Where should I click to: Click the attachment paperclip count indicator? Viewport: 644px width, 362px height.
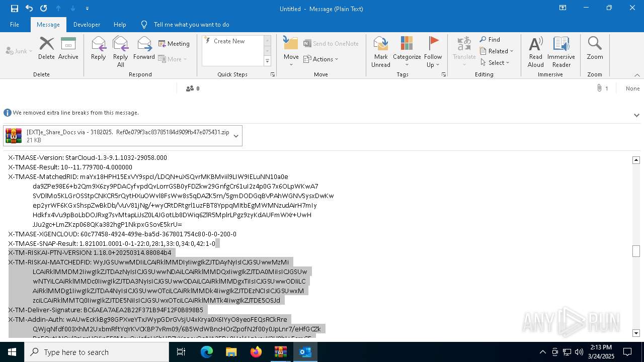pyautogui.click(x=602, y=88)
